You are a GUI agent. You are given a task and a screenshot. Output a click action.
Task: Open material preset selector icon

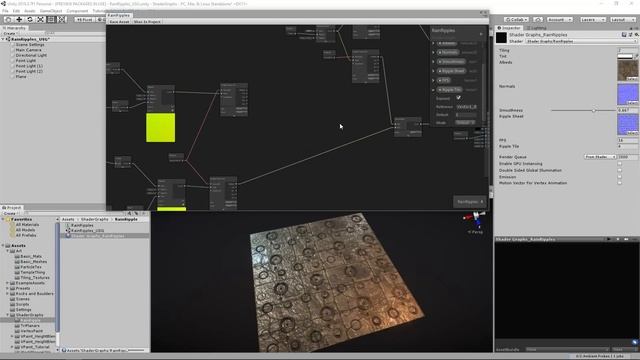coord(630,35)
